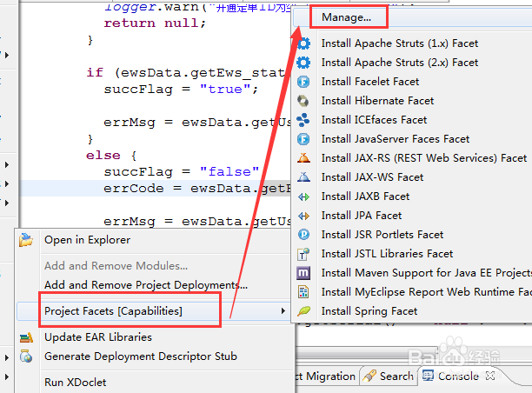The height and width of the screenshot is (393, 532).
Task: Switch to the Search tab
Action: click(389, 376)
